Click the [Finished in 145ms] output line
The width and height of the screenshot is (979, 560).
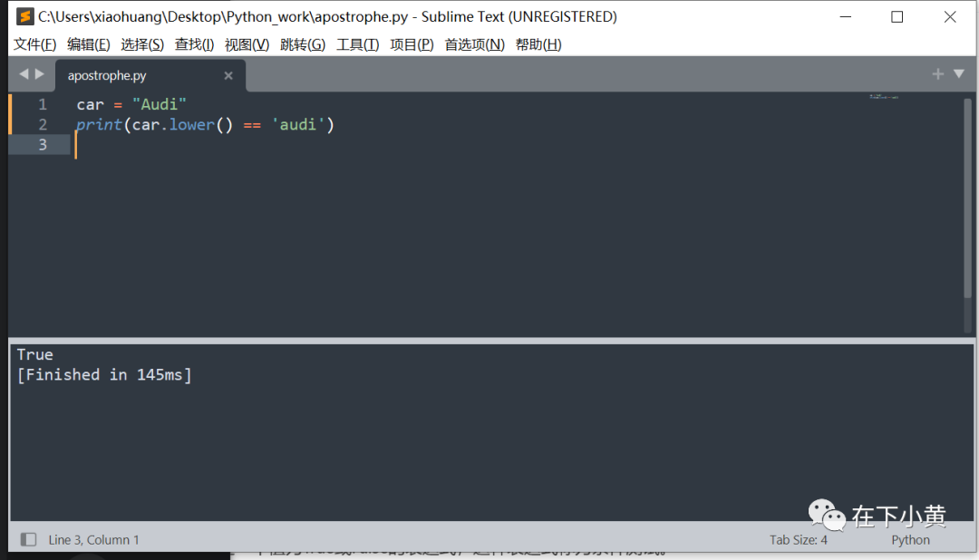tap(104, 374)
